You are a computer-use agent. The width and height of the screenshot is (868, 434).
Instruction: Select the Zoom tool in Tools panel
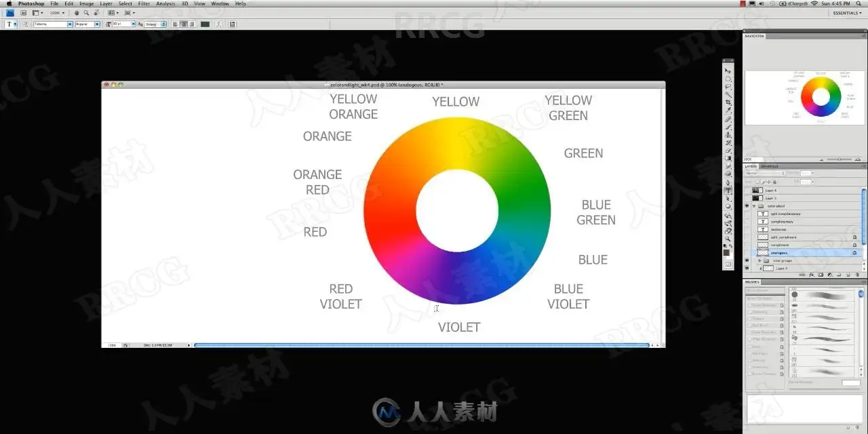[728, 239]
